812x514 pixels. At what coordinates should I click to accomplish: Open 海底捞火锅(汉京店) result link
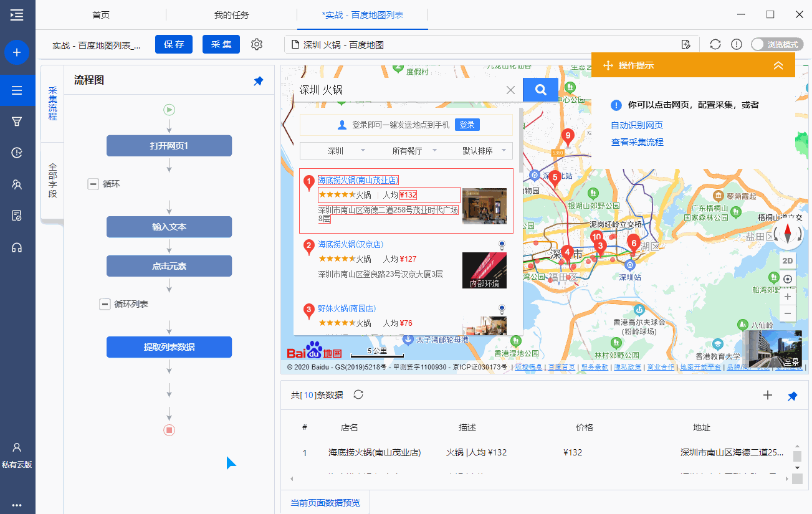351,244
